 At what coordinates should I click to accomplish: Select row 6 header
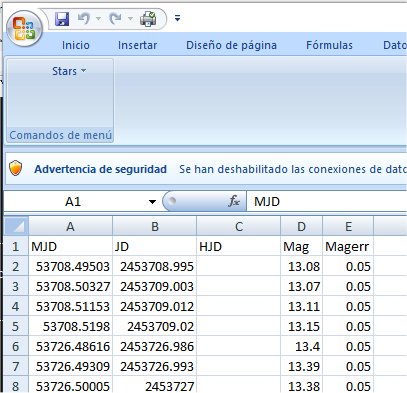point(16,346)
